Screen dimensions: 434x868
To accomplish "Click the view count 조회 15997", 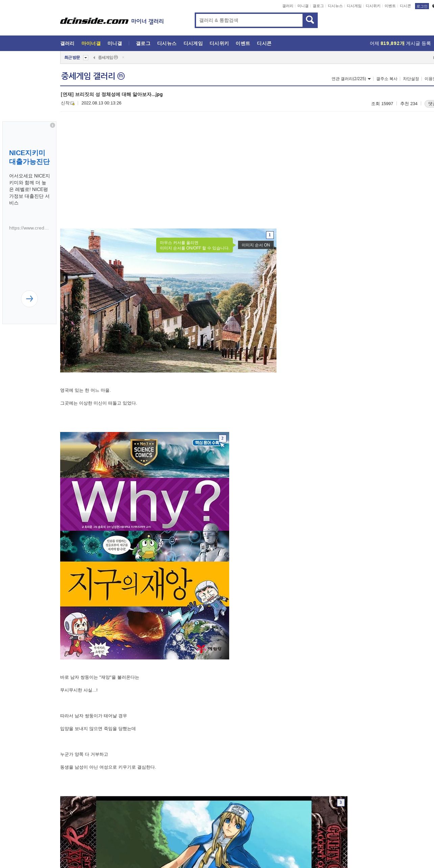I will (x=382, y=104).
